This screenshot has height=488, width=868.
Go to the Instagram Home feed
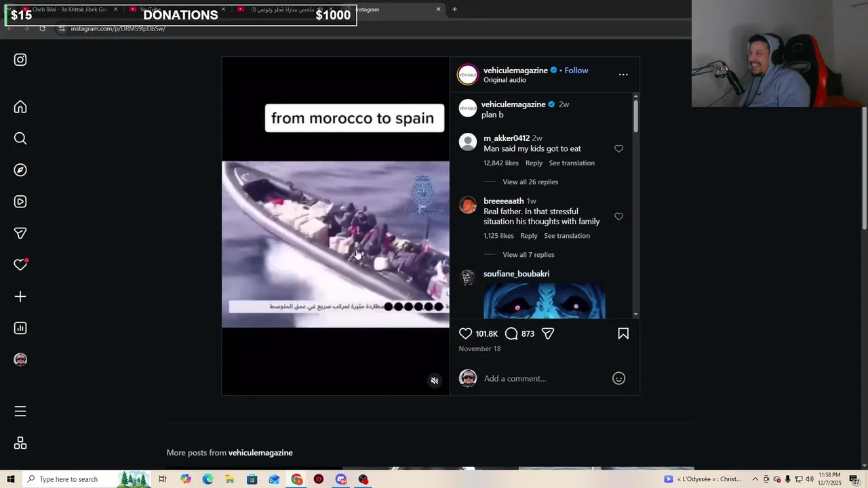20,107
